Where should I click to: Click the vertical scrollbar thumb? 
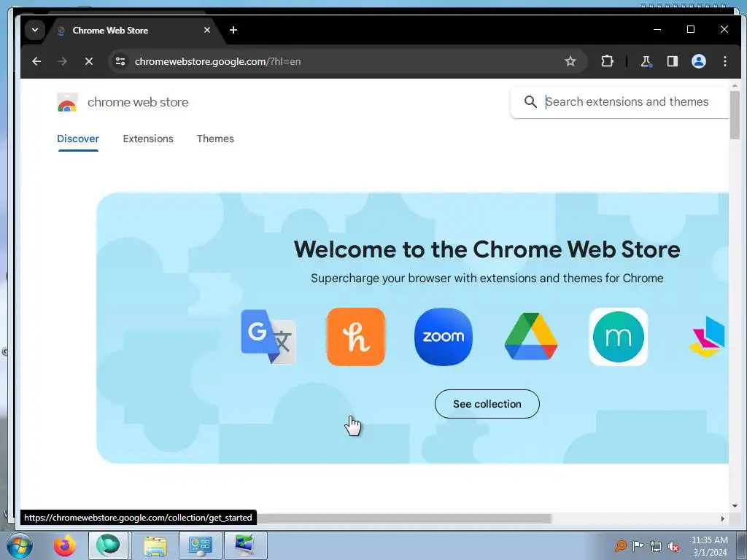(735, 115)
